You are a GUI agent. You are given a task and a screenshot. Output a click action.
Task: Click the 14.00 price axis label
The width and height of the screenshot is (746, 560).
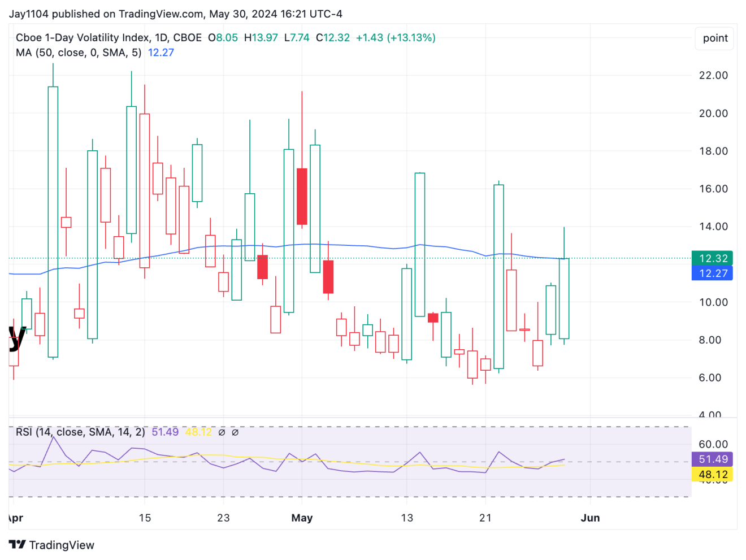(x=713, y=227)
